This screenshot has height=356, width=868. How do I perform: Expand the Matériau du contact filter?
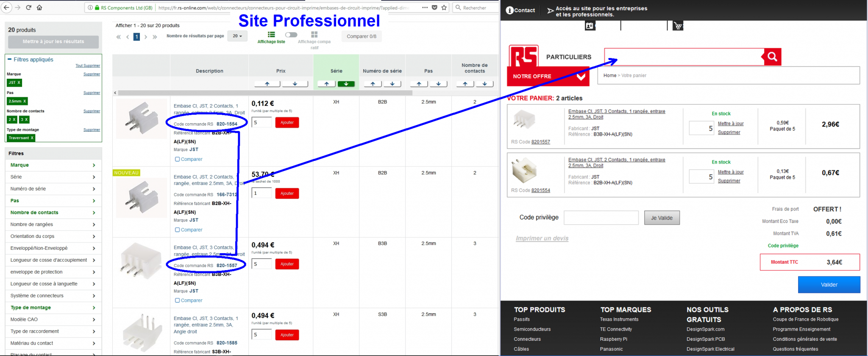(53, 343)
